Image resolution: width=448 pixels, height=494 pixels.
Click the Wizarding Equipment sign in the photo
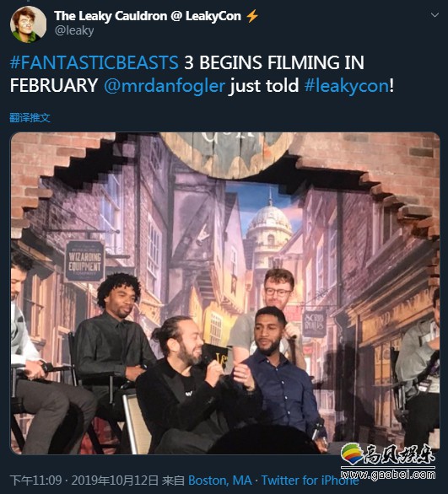84,260
